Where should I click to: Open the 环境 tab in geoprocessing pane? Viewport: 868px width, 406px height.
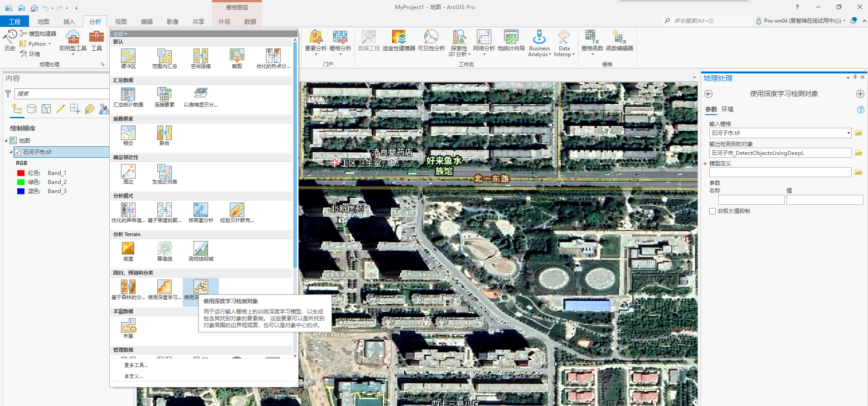[x=727, y=109]
